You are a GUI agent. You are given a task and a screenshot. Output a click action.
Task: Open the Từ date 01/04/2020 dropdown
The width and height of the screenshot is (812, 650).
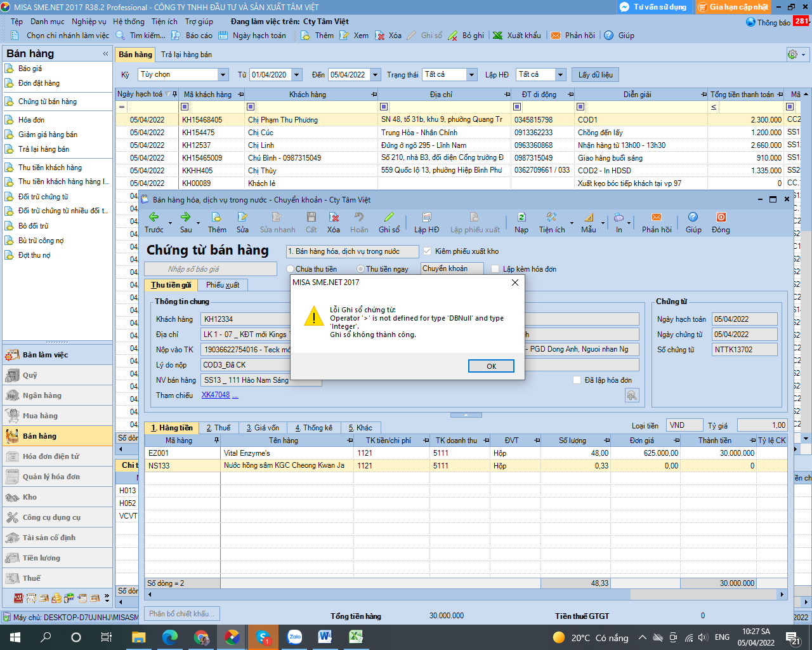coord(296,75)
